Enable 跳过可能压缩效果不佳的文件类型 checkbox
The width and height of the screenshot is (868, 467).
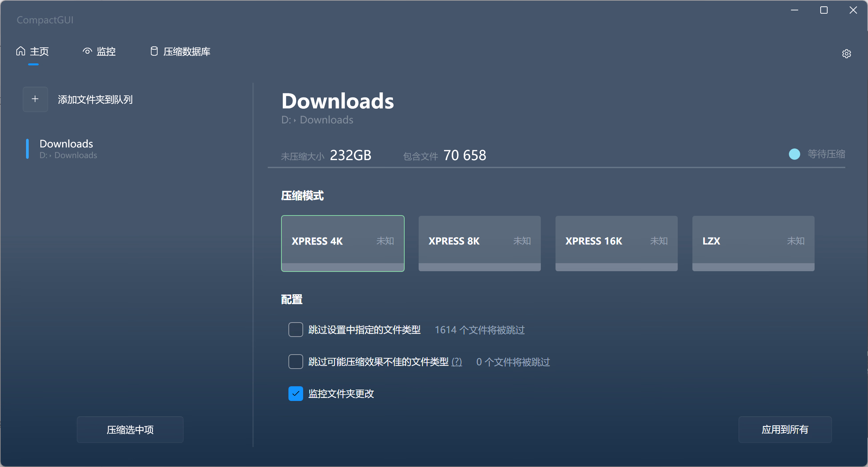(x=295, y=362)
